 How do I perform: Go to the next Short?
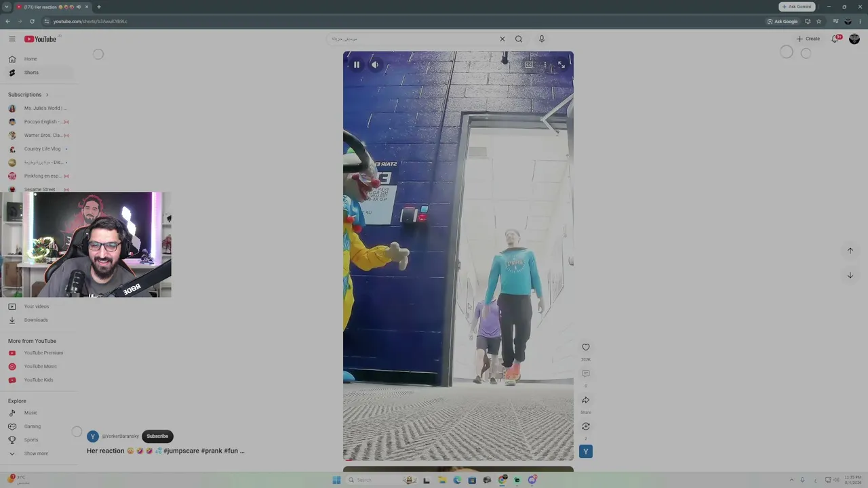point(850,275)
